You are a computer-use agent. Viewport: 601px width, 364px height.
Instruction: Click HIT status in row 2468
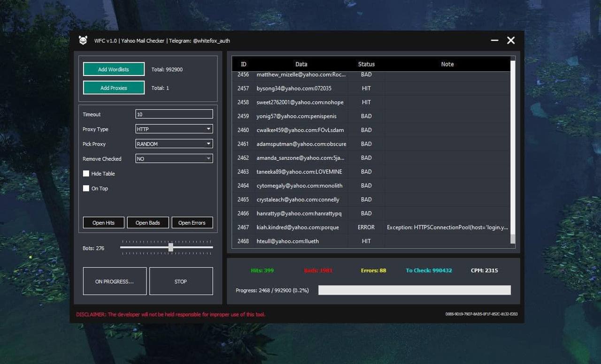366,241
